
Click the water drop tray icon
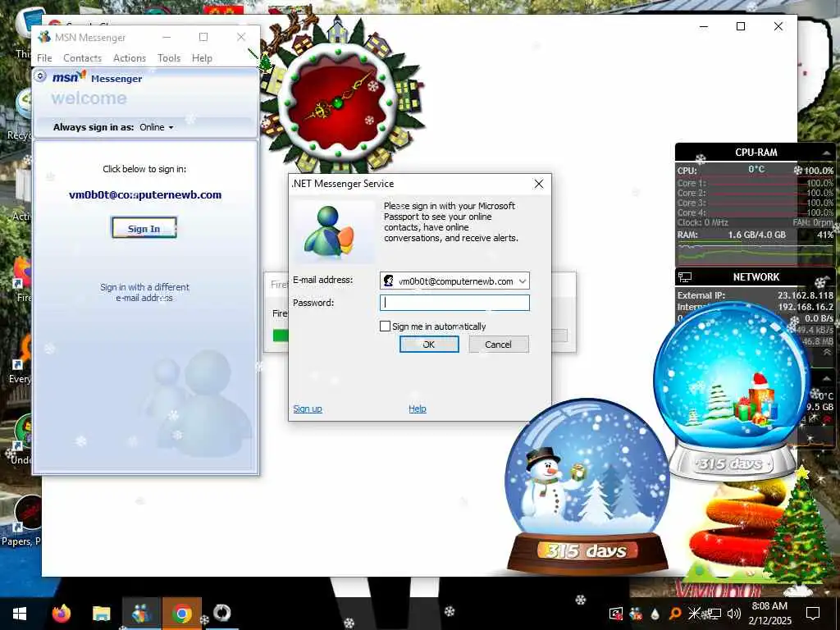tap(655, 614)
